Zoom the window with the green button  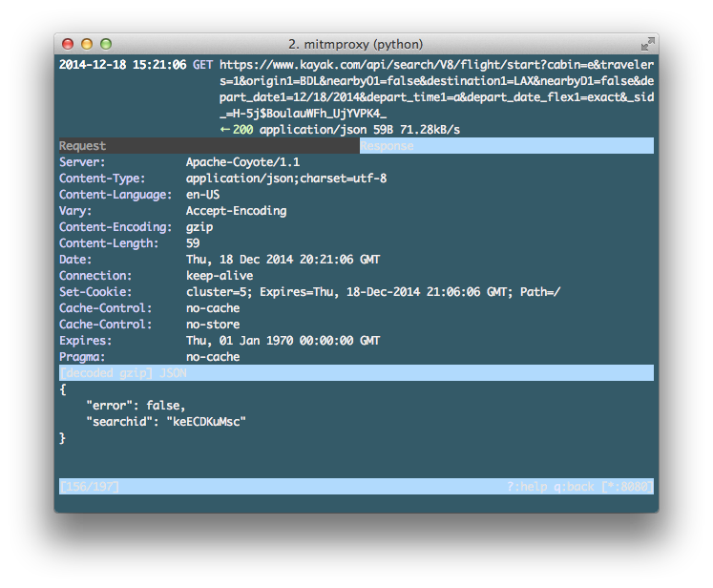(106, 44)
